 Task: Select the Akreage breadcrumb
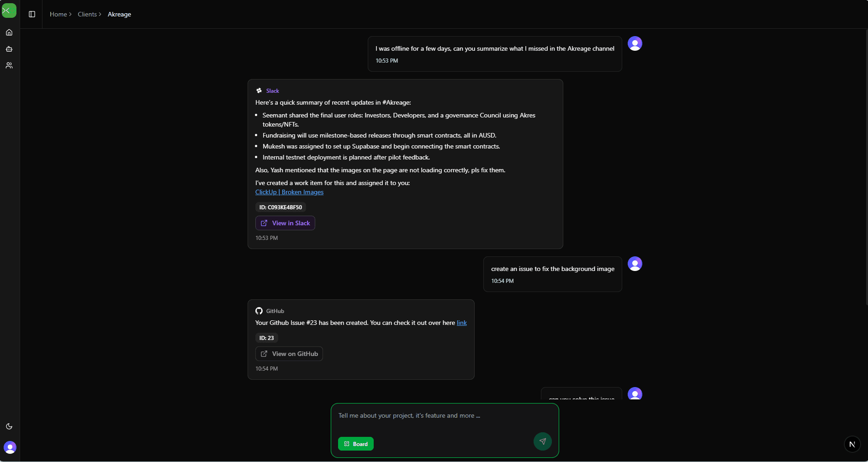(x=119, y=14)
